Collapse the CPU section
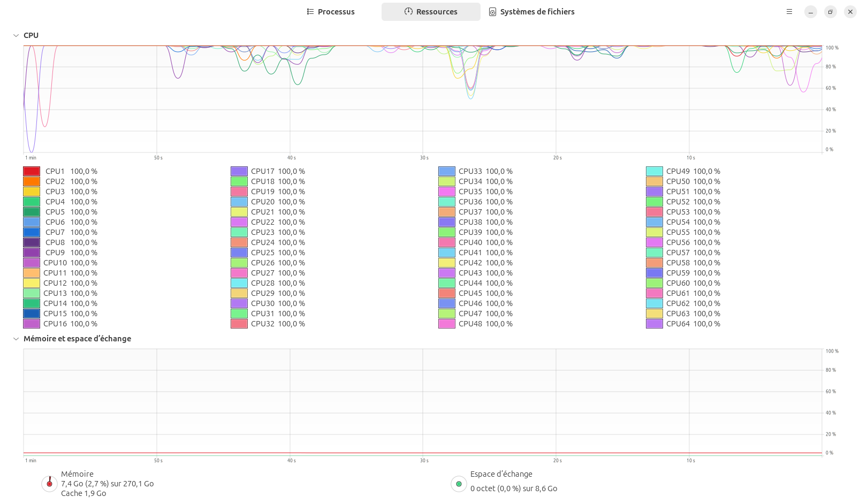 (x=16, y=35)
